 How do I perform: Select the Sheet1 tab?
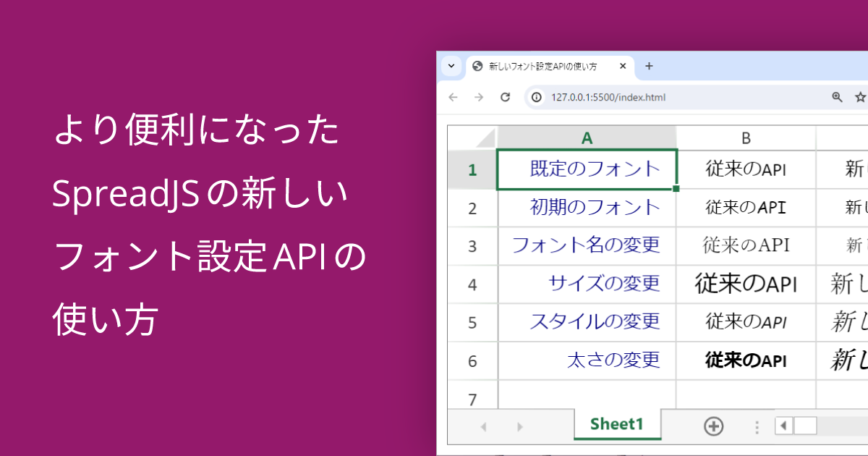coord(617,424)
